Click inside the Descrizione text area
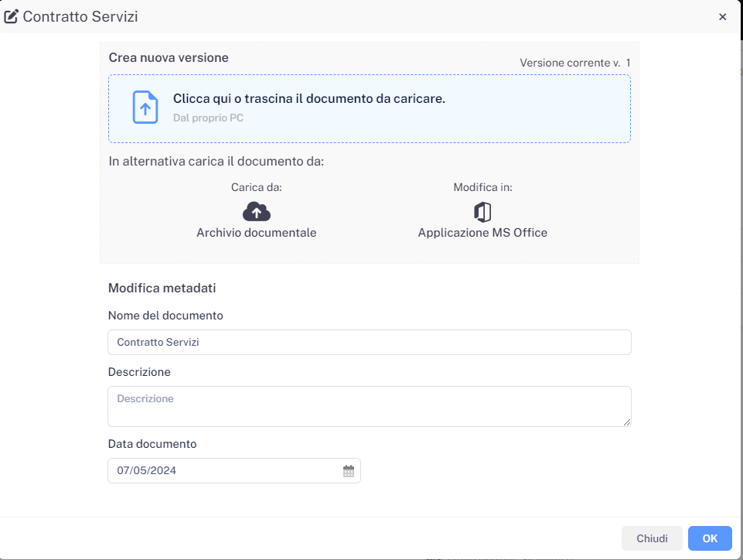This screenshot has height=560, width=743. pos(369,406)
